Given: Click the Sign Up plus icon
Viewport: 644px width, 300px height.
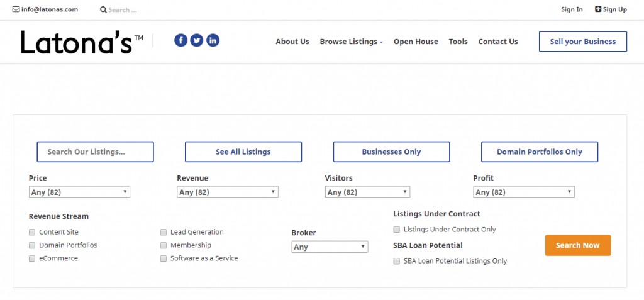Looking at the screenshot, I should pyautogui.click(x=598, y=9).
